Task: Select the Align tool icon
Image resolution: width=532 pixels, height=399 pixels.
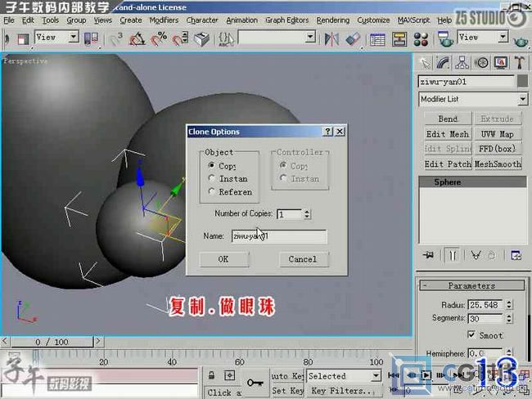Action: click(353, 39)
